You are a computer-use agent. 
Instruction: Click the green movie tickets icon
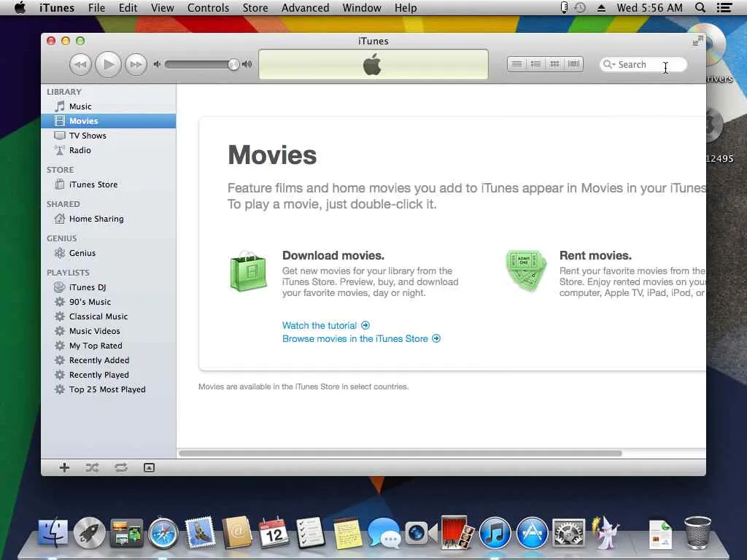pyautogui.click(x=526, y=271)
